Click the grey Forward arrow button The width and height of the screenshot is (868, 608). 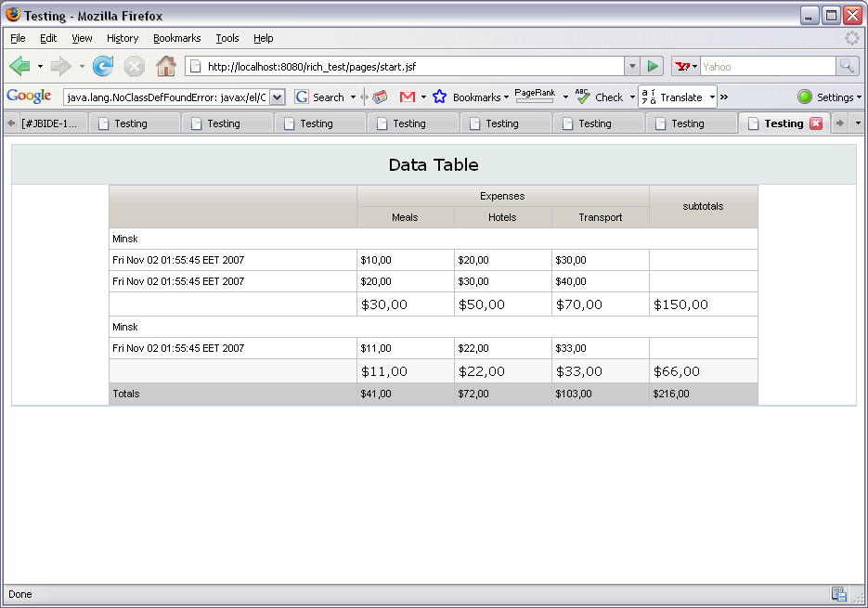click(61, 67)
